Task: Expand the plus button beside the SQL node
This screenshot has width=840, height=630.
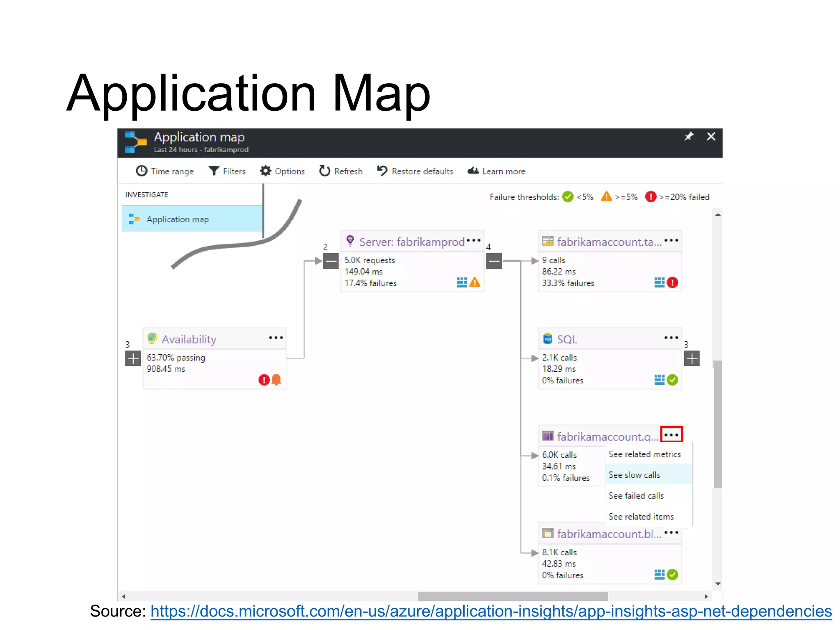Action: (x=692, y=359)
